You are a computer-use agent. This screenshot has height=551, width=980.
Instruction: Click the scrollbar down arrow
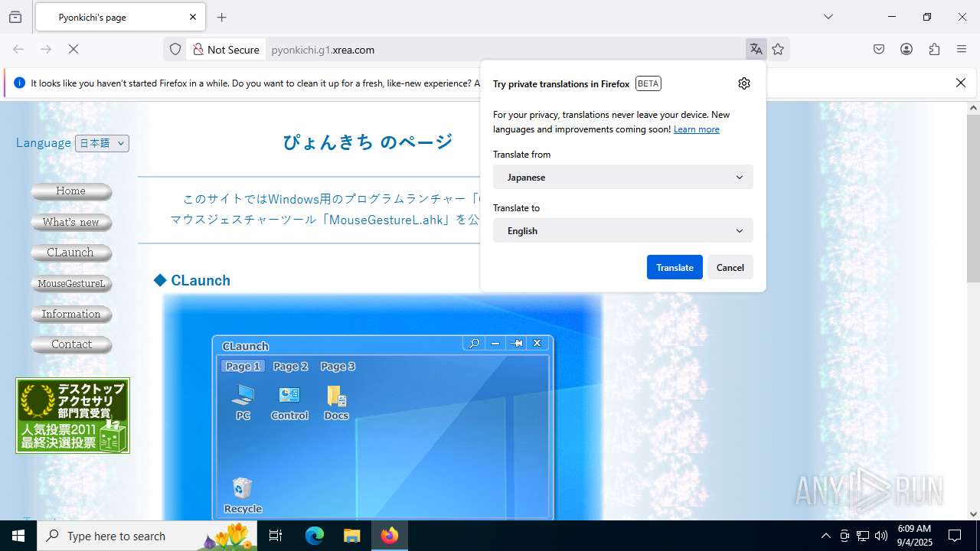(x=973, y=514)
